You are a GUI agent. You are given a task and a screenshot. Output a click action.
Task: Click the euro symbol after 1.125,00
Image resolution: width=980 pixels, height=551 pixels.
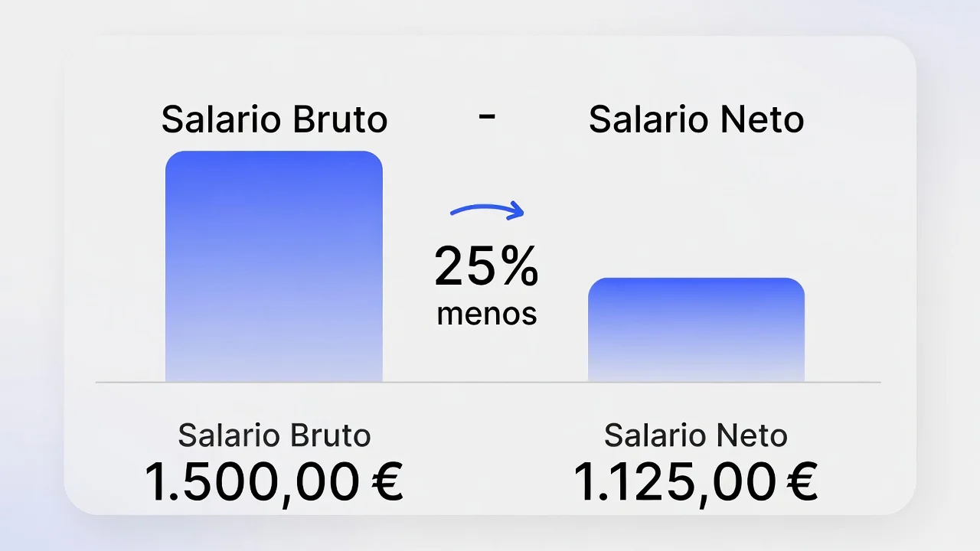coord(802,482)
